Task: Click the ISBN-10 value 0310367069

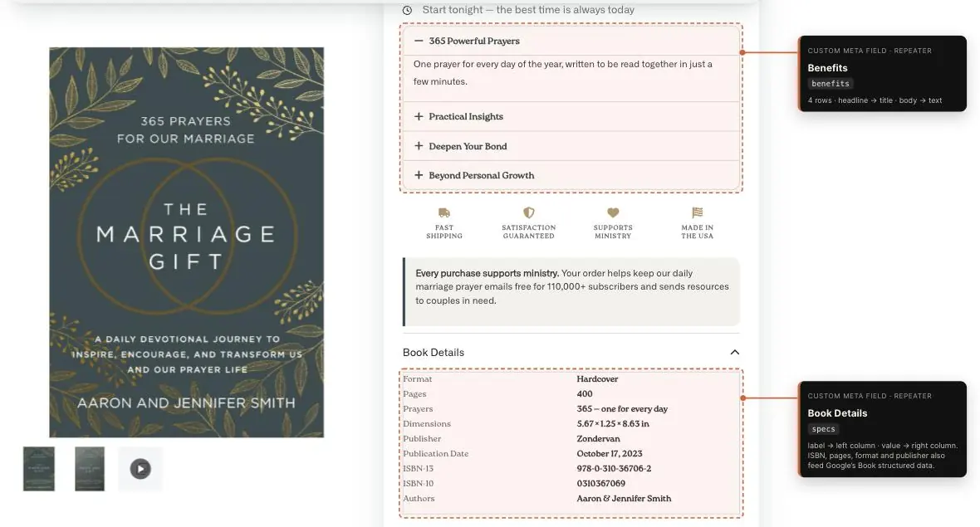Action: coord(600,483)
